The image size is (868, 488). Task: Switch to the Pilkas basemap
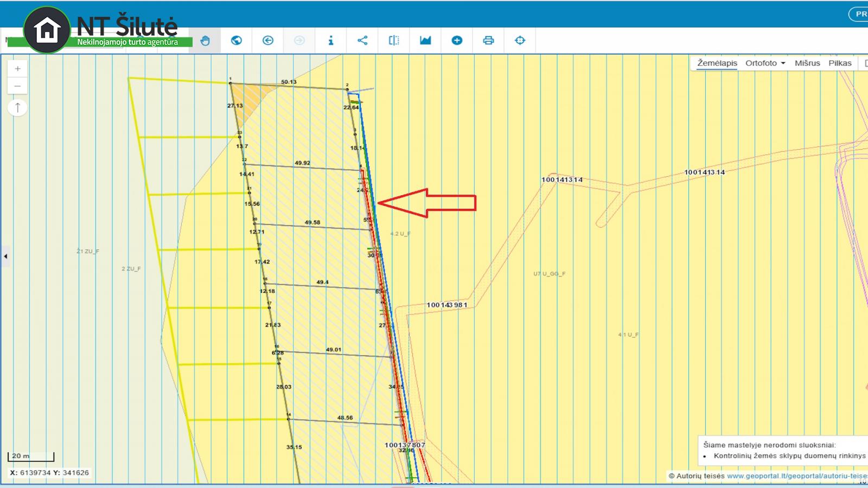pos(840,63)
